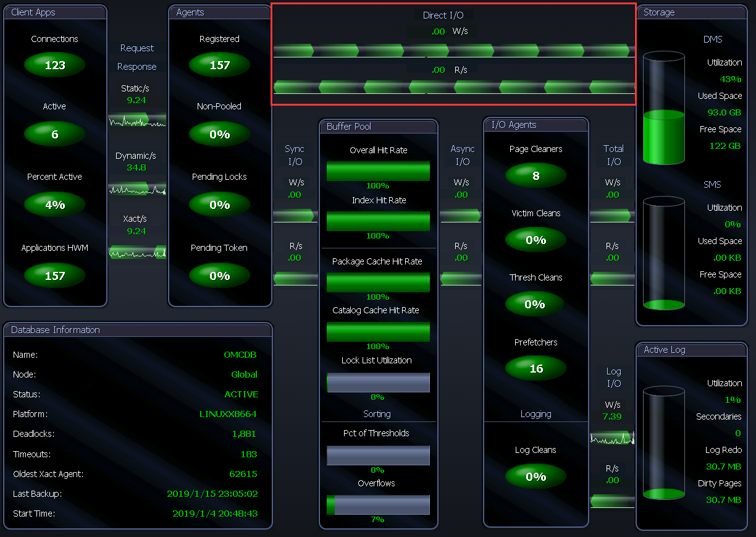
Task: Click the Overall Hit Rate bar
Action: (378, 171)
